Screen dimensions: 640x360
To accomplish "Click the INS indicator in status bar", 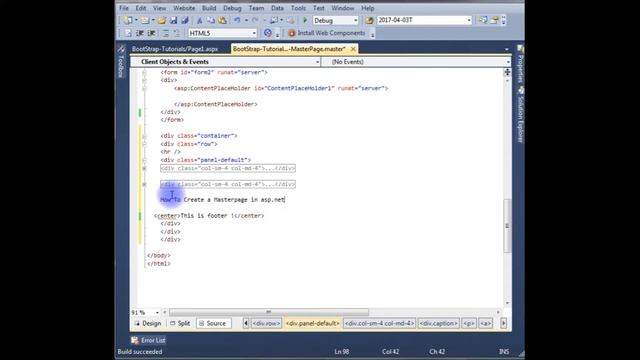I will pyautogui.click(x=504, y=351).
